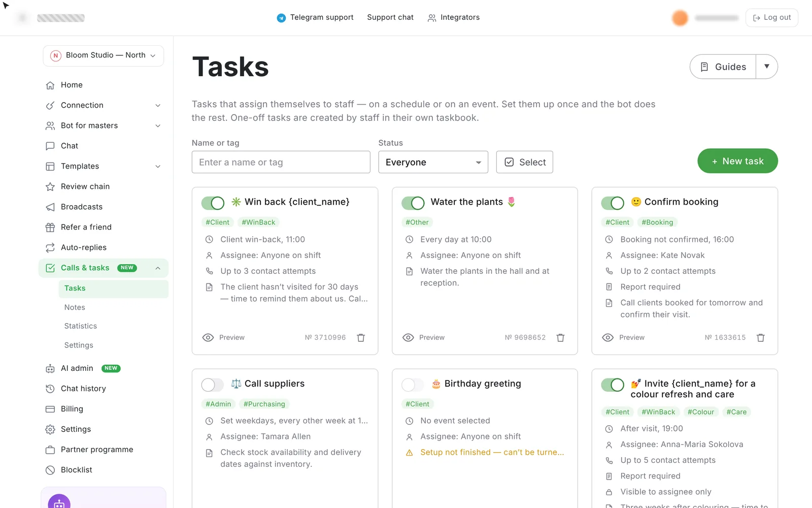812x508 pixels.
Task: Open Telegram support link
Action: point(315,17)
